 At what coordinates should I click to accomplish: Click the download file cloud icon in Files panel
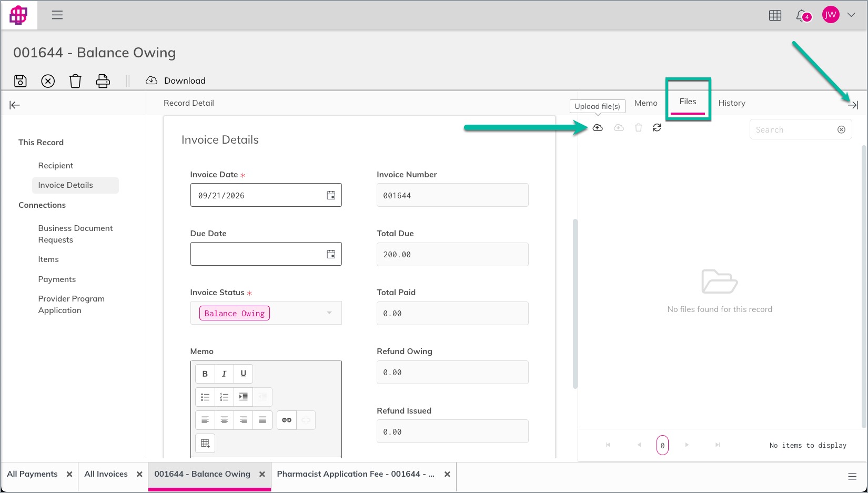(619, 128)
